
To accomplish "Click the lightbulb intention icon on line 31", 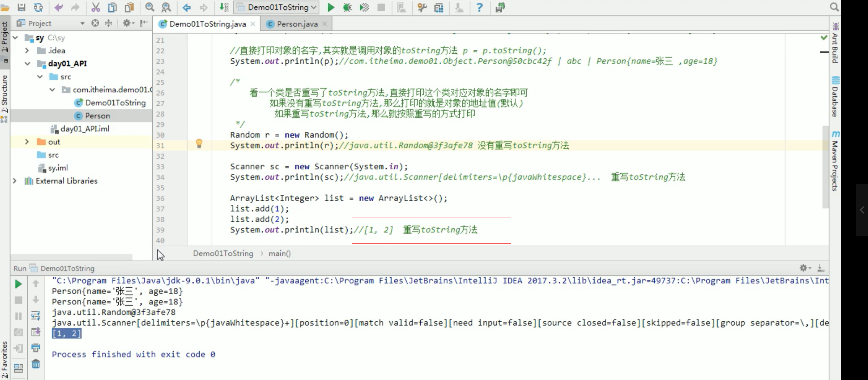I will pyautogui.click(x=199, y=143).
